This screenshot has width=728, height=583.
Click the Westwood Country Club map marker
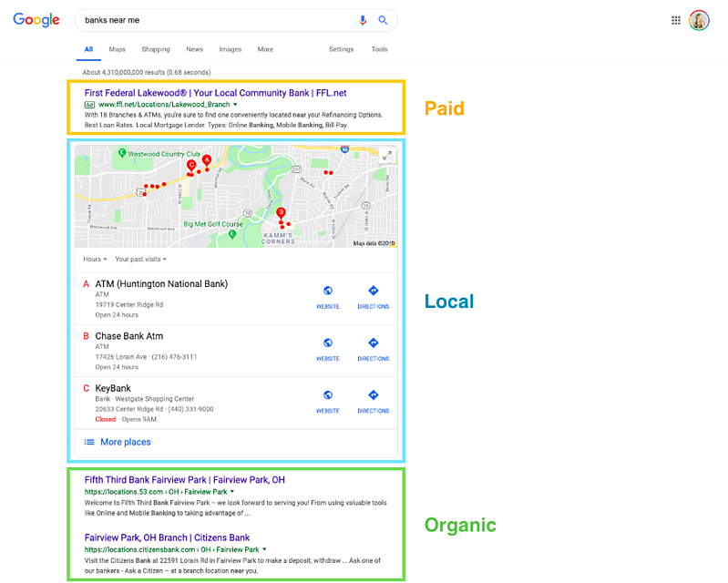tap(122, 152)
